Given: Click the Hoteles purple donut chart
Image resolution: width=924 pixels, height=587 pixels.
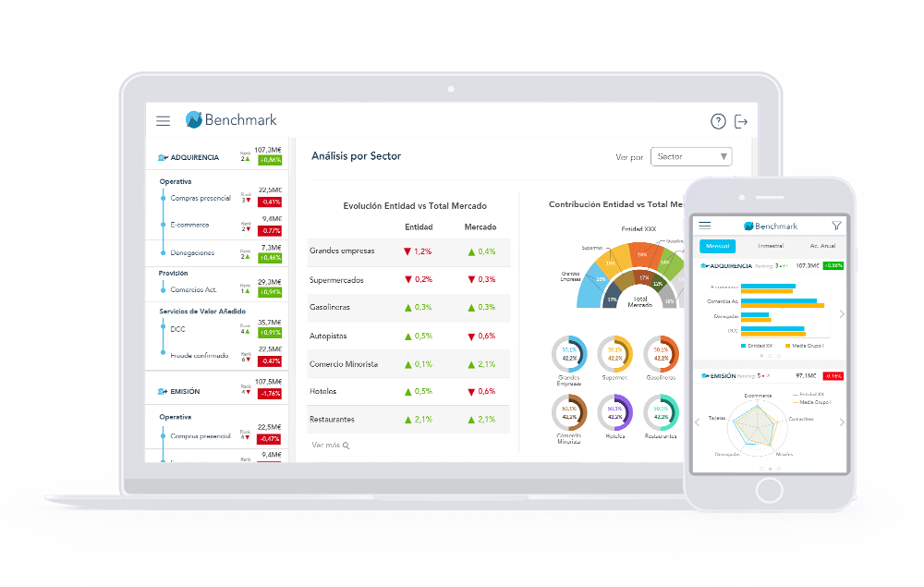Looking at the screenshot, I should (615, 412).
